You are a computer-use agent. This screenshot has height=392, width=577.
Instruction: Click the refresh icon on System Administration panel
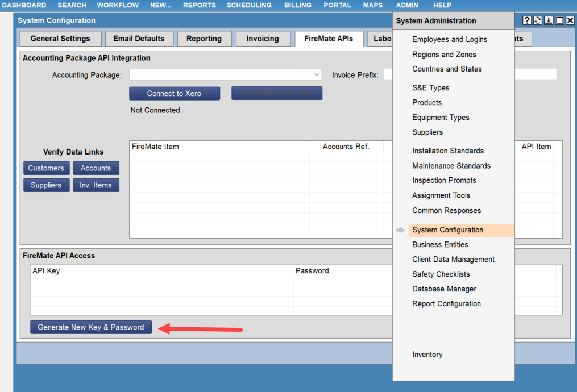(537, 20)
